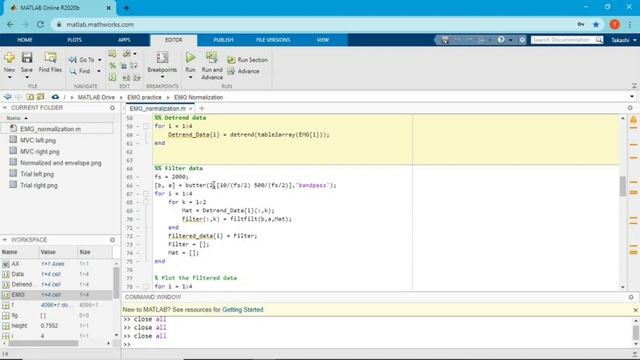Switch to the VIEW tab
Viewport: 640px width, 360px height.
323,40
